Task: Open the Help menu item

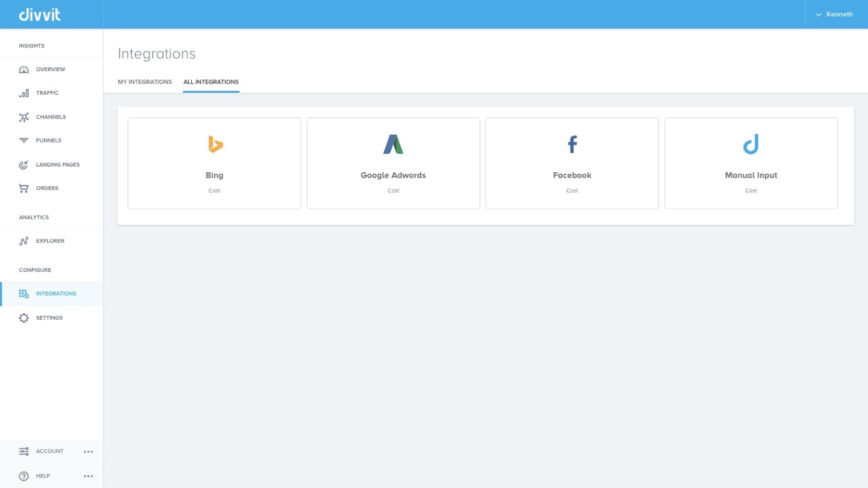Action: point(43,476)
